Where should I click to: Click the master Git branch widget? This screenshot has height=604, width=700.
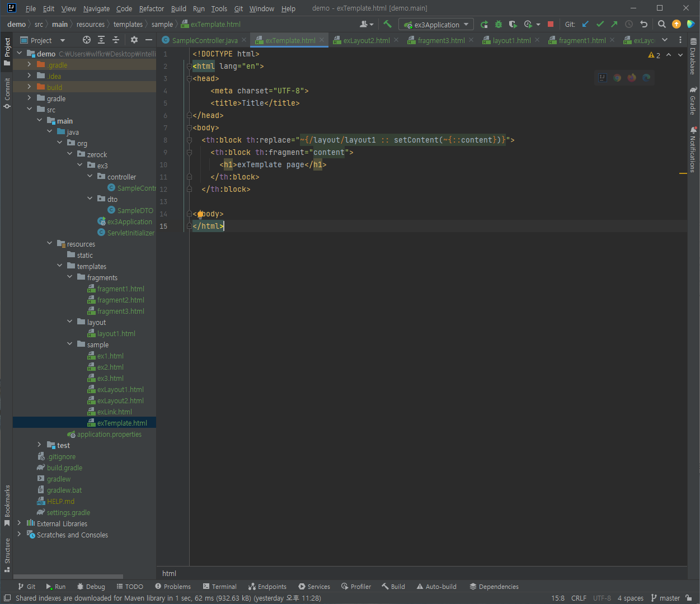point(665,598)
